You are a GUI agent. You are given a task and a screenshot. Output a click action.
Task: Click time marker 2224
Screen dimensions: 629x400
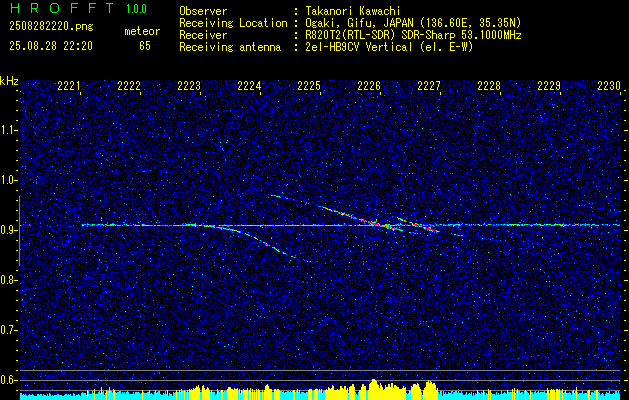click(249, 86)
